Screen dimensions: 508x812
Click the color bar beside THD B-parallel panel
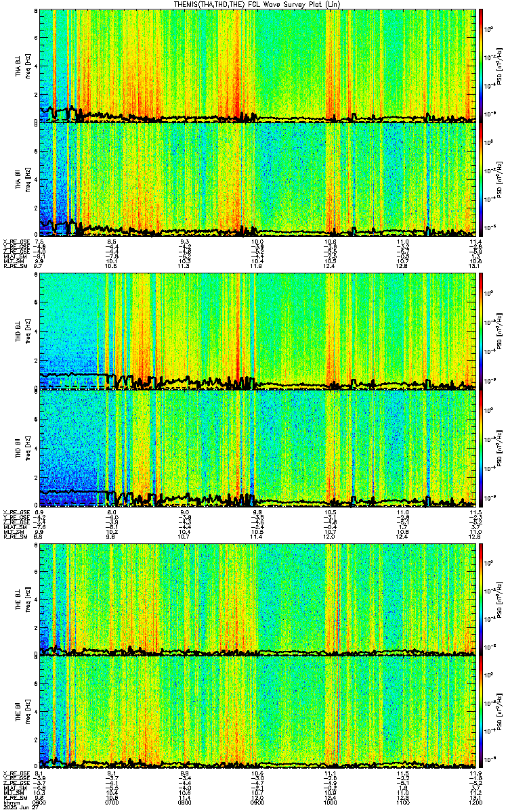(480, 449)
